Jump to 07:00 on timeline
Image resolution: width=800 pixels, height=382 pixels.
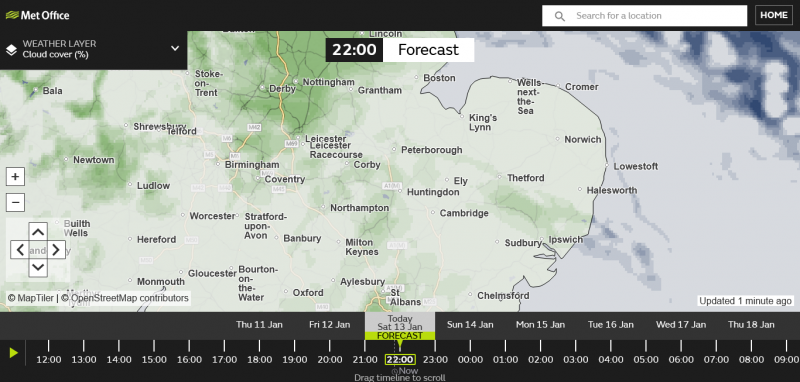(716, 360)
